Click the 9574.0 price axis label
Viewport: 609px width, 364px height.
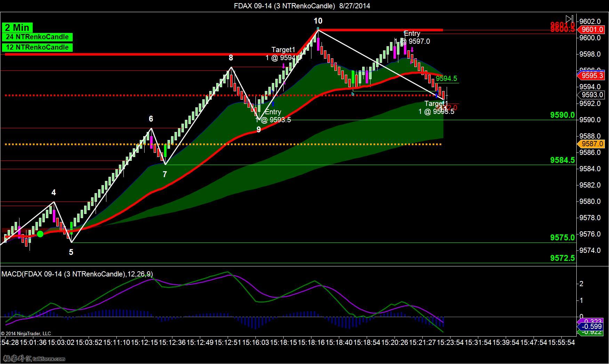point(590,250)
